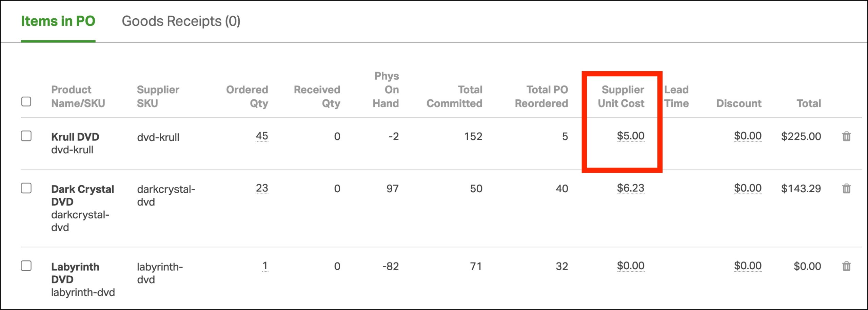Change Dark Crystal unit cost $6.23
The image size is (868, 310).
630,188
